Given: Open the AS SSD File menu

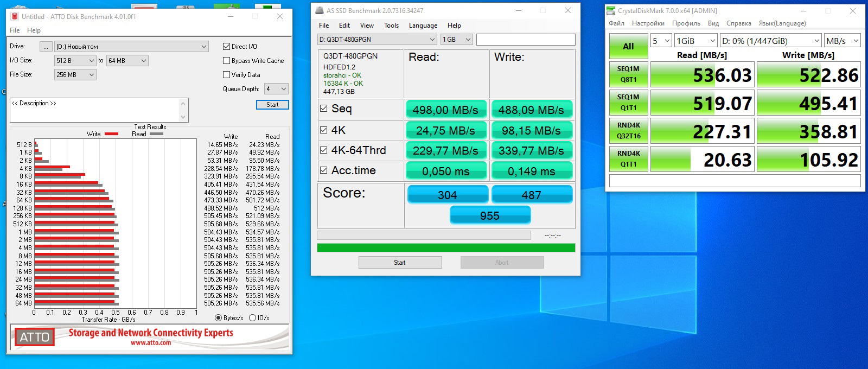Looking at the screenshot, I should (324, 26).
